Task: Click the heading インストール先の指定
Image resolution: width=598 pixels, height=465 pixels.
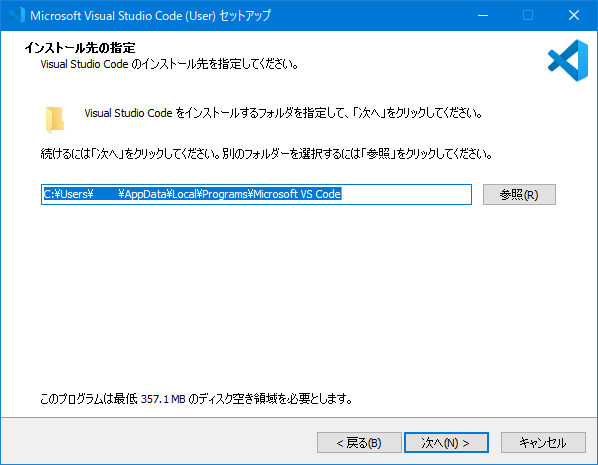Action: coord(80,48)
